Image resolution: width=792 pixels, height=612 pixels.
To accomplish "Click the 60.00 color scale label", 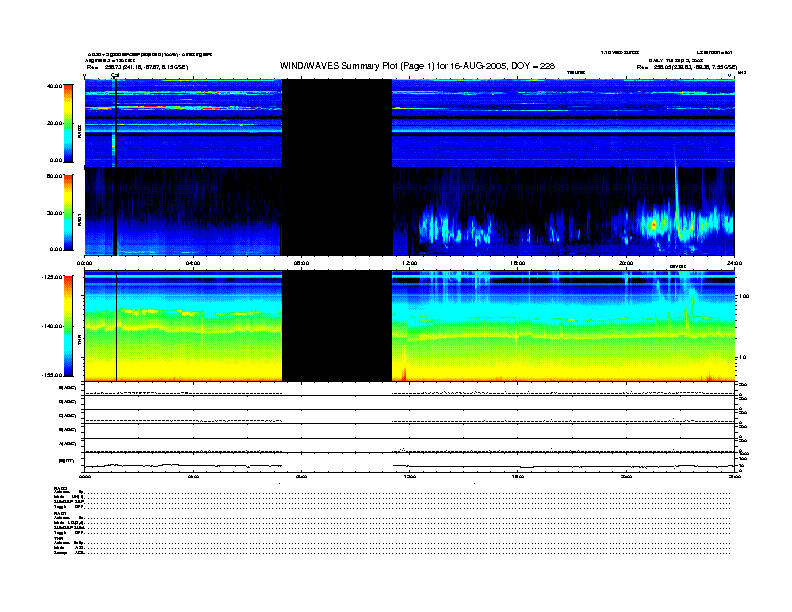I will click(x=54, y=176).
